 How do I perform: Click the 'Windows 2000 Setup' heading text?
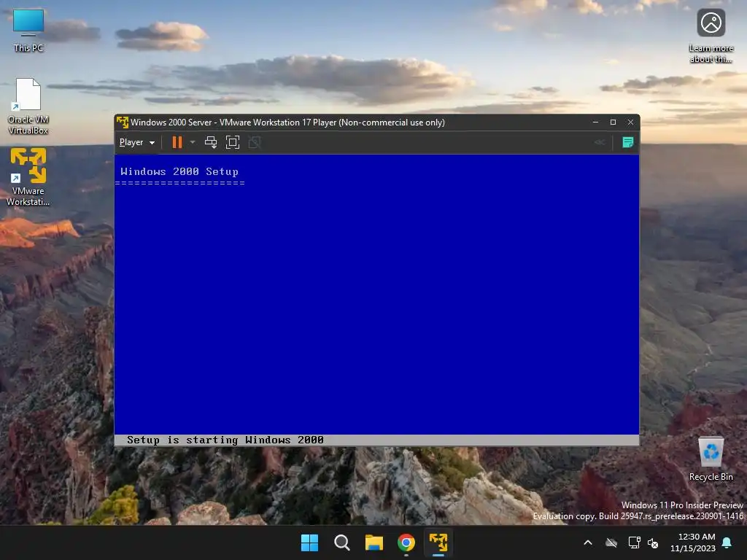pyautogui.click(x=179, y=171)
